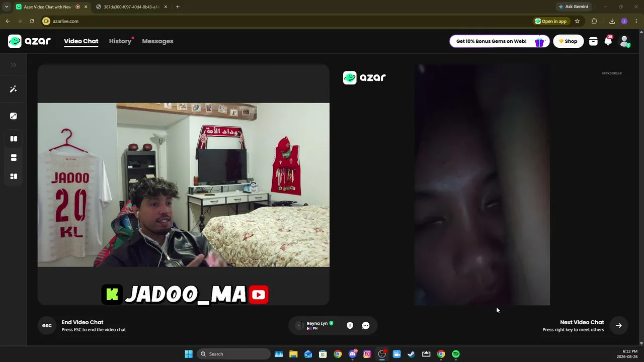Click Open in app button
The image size is (644, 362).
(x=551, y=21)
